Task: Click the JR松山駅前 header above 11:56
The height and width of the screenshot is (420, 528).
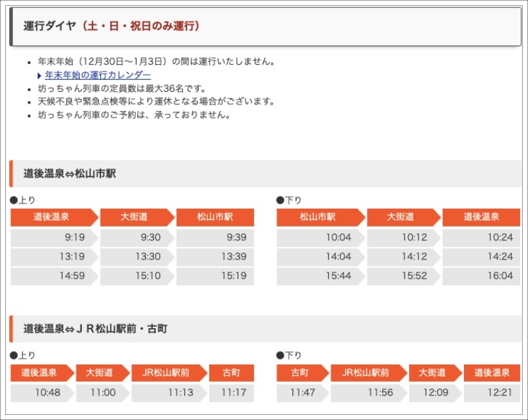Action: pyautogui.click(x=369, y=373)
